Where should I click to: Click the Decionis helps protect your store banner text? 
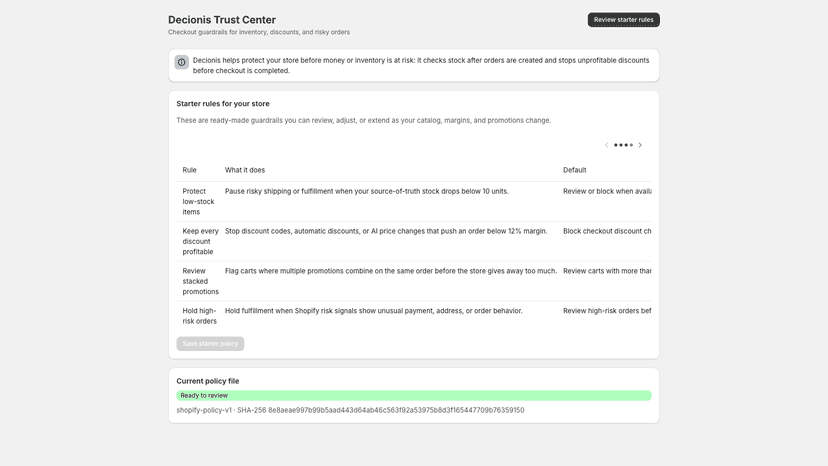(x=421, y=66)
